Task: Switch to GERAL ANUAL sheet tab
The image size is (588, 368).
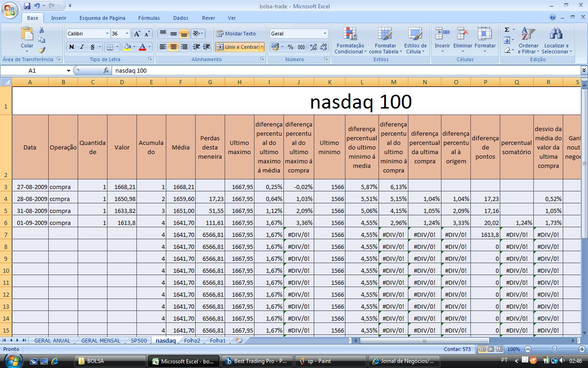Action: [x=52, y=340]
